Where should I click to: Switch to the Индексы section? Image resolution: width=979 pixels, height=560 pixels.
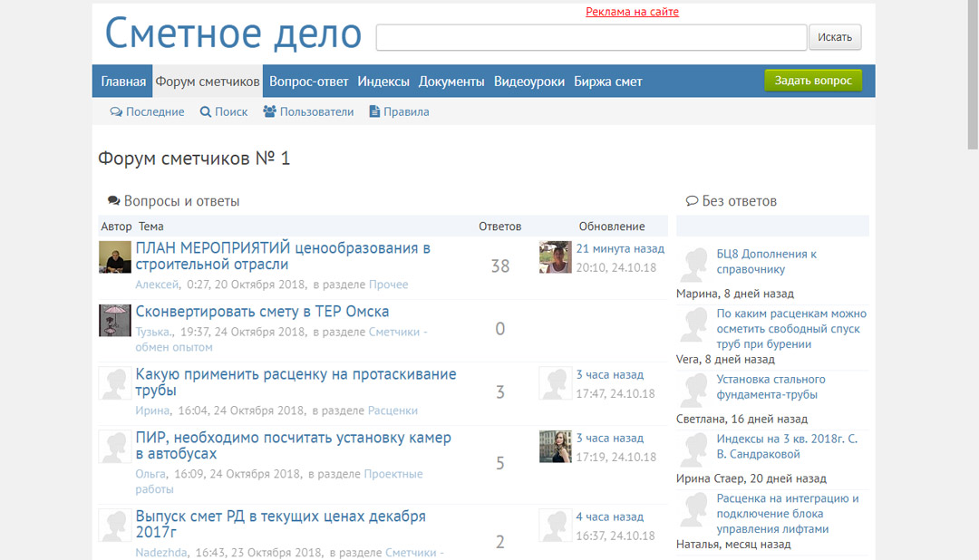point(383,82)
